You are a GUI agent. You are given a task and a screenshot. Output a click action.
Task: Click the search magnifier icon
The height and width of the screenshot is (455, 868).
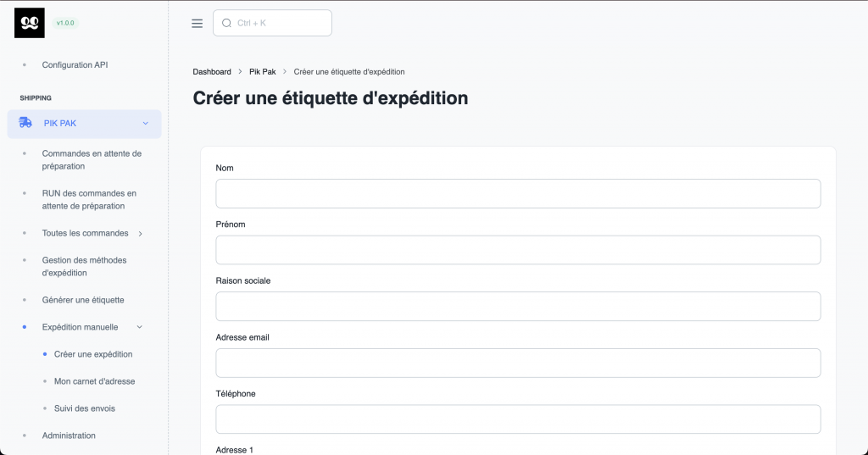(226, 24)
